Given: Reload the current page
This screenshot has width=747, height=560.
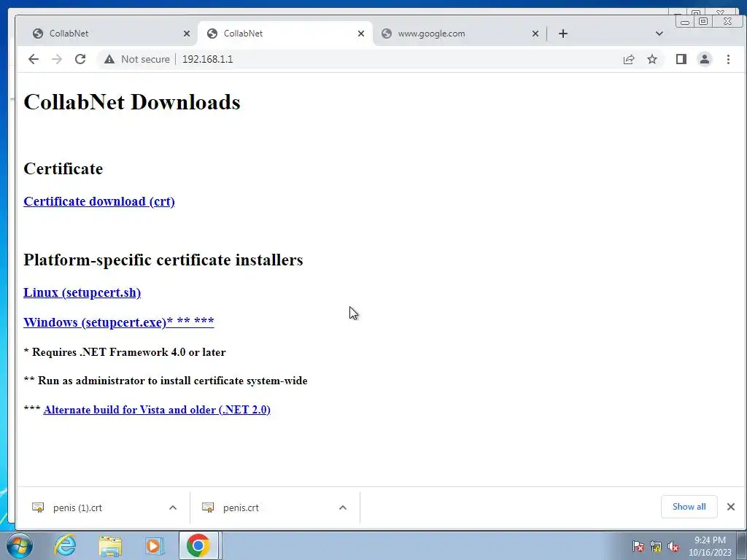Looking at the screenshot, I should [80, 59].
